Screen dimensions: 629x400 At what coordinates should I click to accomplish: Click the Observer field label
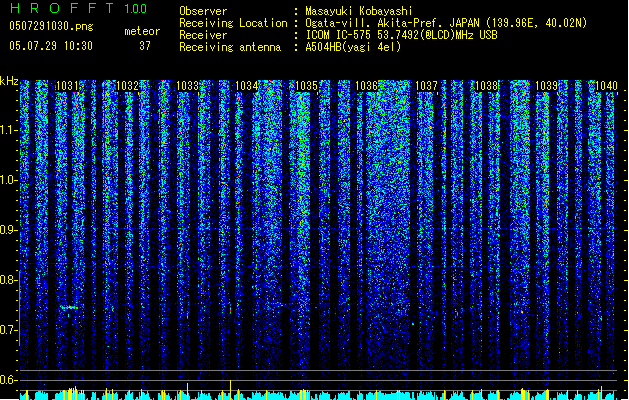[203, 11]
